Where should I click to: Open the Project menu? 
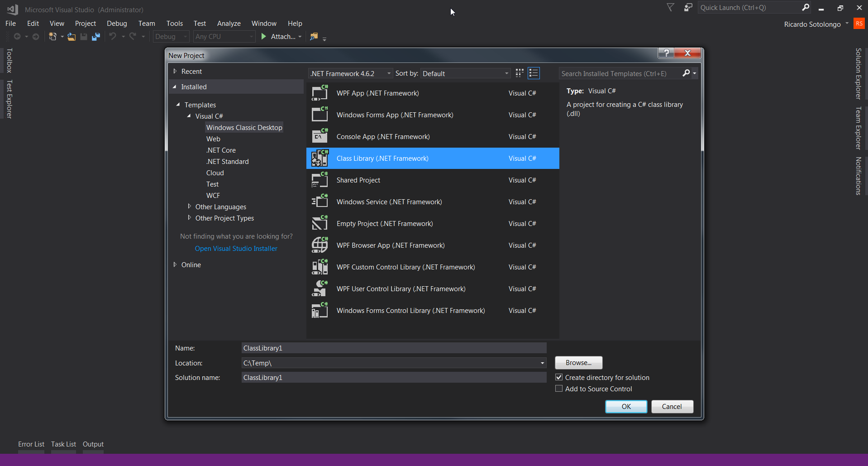coord(86,24)
